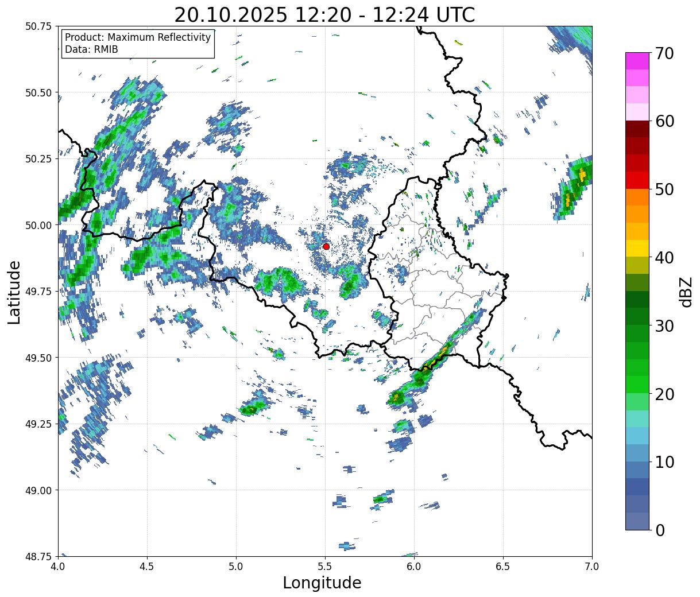The height and width of the screenshot is (597, 700).
Task: Click longitude tick label 6.5
Action: point(503,566)
